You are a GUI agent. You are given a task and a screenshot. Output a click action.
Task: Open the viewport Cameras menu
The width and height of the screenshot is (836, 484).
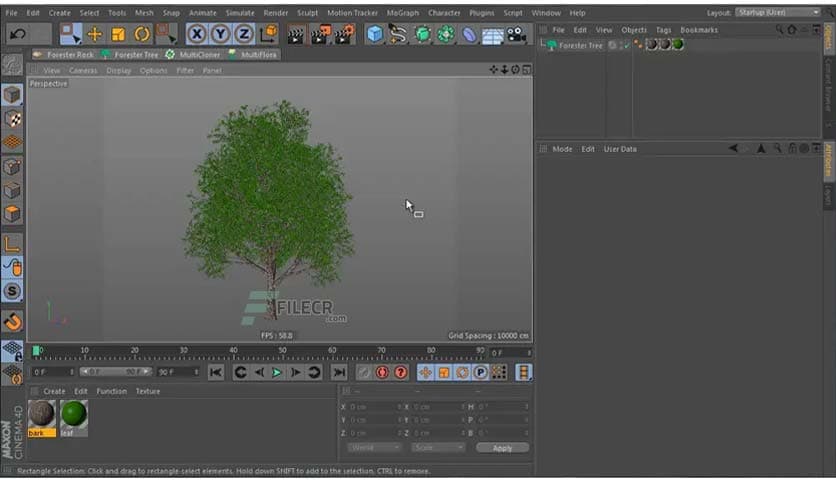coord(83,70)
